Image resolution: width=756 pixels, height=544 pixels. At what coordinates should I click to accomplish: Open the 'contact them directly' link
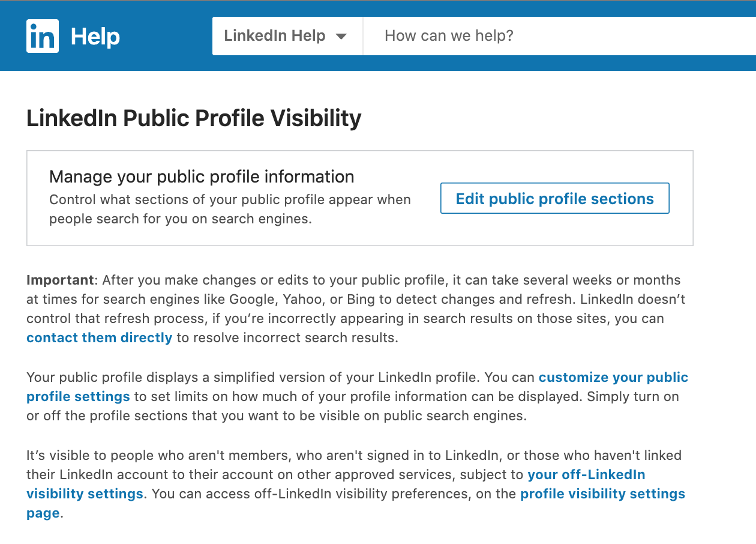[x=100, y=337]
